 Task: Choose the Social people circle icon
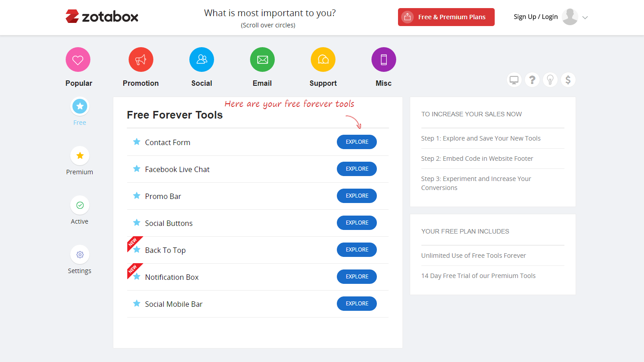[x=201, y=60]
